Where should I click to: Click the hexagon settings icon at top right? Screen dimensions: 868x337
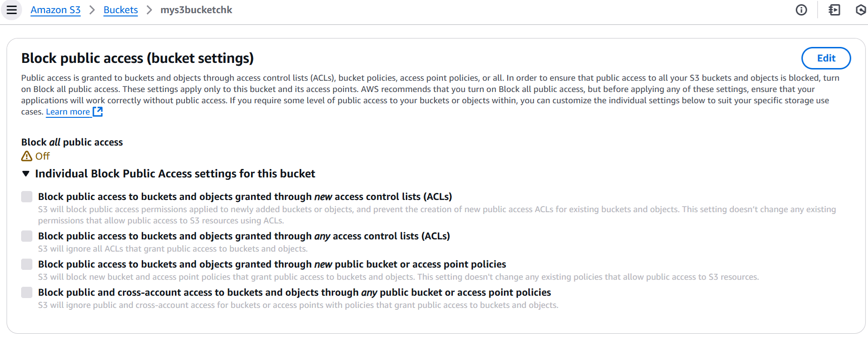861,10
